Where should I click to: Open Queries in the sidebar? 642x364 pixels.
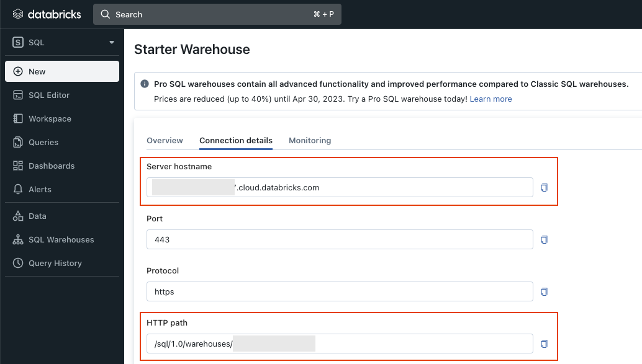tap(43, 142)
